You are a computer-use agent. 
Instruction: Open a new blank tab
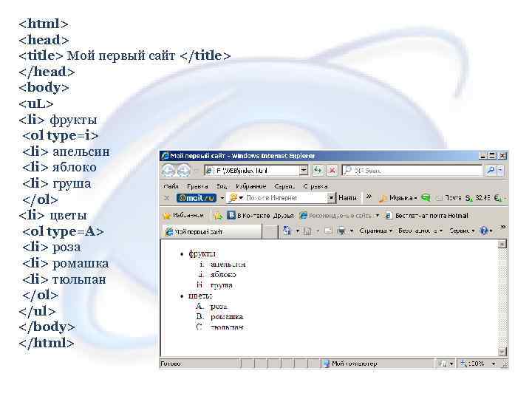click(270, 232)
